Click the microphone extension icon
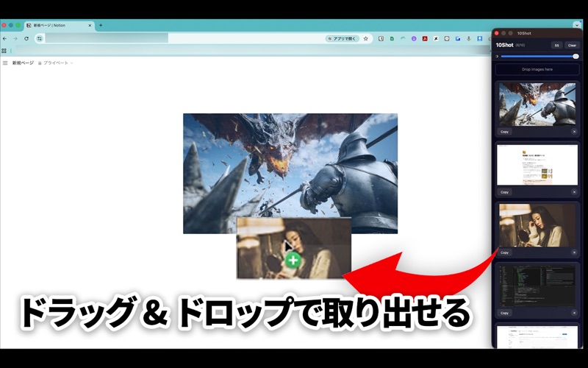The width and height of the screenshot is (588, 368). [469, 39]
